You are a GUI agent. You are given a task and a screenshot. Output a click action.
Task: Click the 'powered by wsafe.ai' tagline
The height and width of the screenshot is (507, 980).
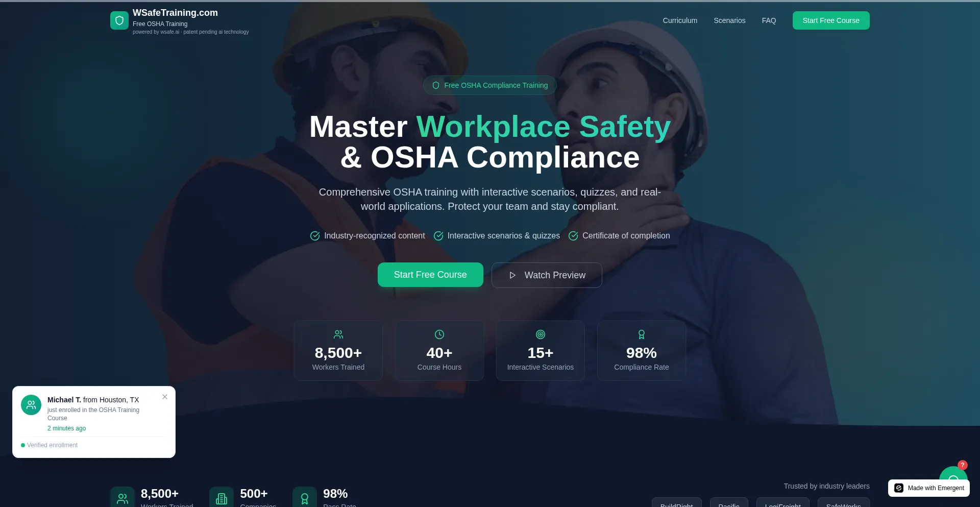[191, 32]
